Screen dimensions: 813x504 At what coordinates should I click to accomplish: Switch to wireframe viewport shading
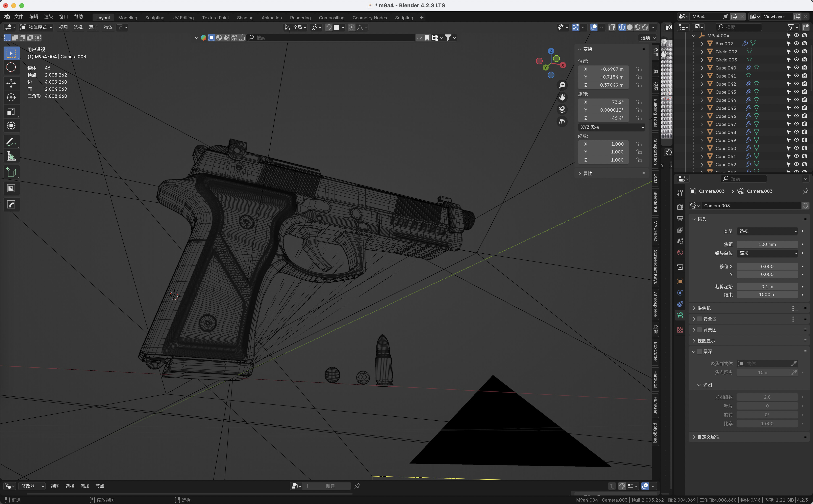622,27
